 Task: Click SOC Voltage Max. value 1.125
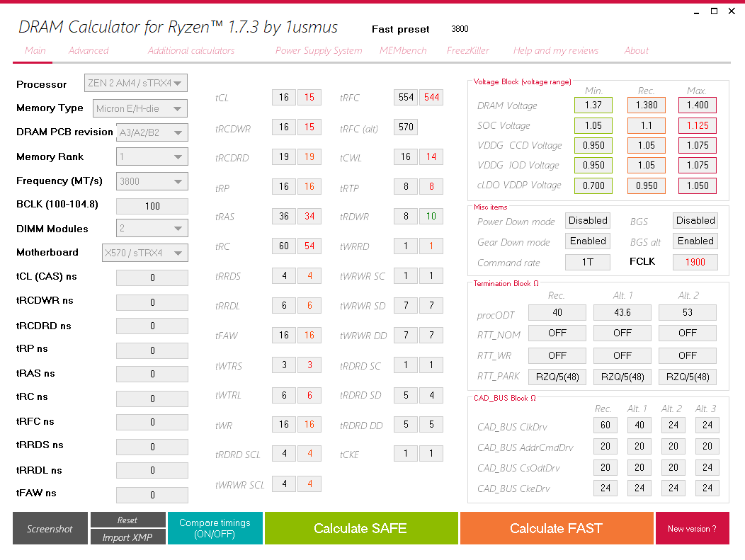698,125
